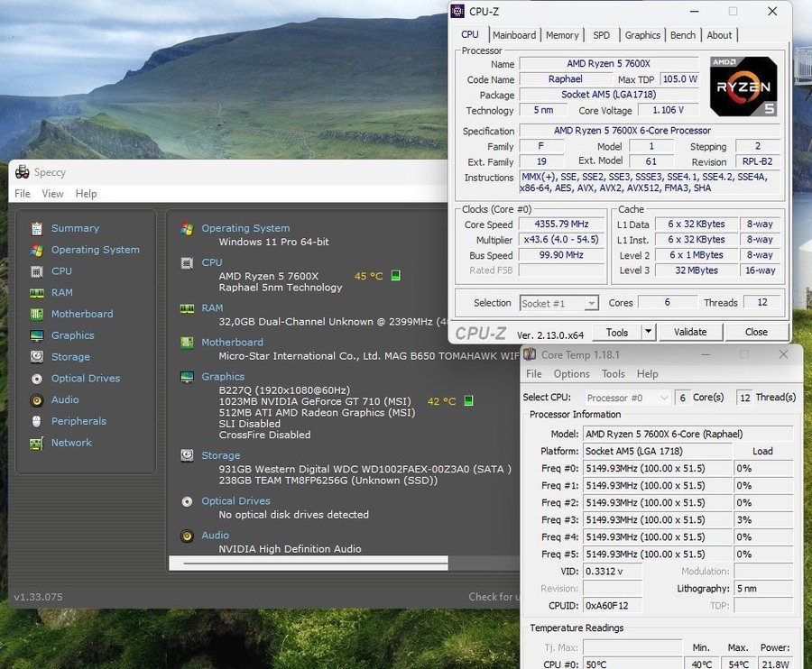This screenshot has width=812, height=669.
Task: Click the RAM icon beside the RAM summary heading
Action: 187,308
